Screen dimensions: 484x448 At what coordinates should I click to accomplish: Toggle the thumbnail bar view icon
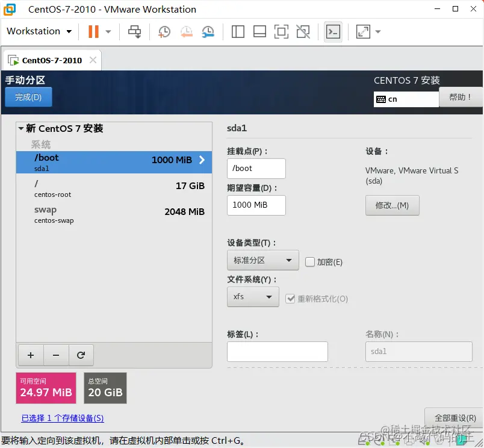click(259, 31)
